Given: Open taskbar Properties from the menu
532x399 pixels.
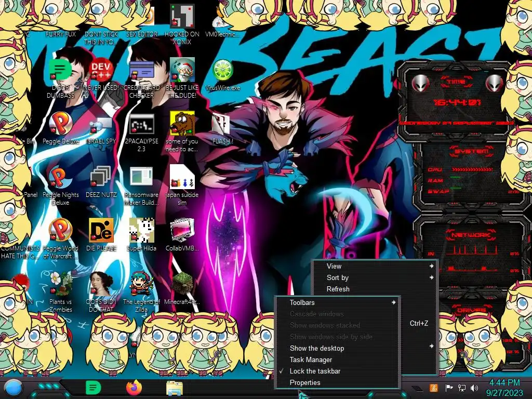Looking at the screenshot, I should [337, 382].
